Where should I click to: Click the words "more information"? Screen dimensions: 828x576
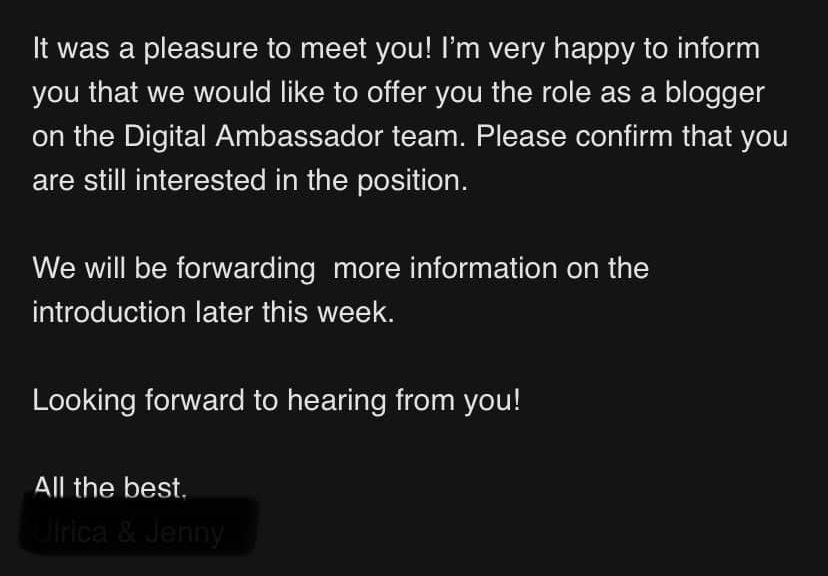[x=445, y=268]
